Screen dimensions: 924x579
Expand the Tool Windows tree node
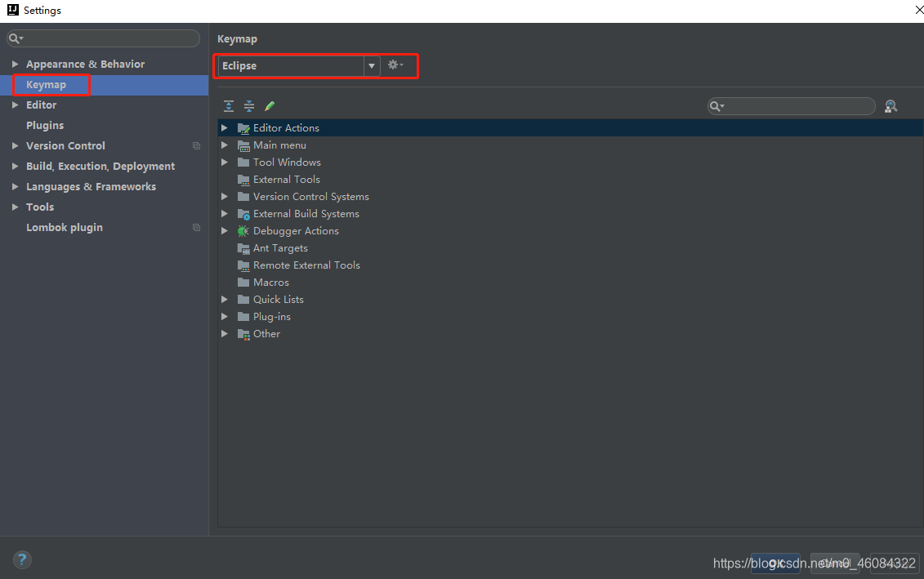coord(225,162)
